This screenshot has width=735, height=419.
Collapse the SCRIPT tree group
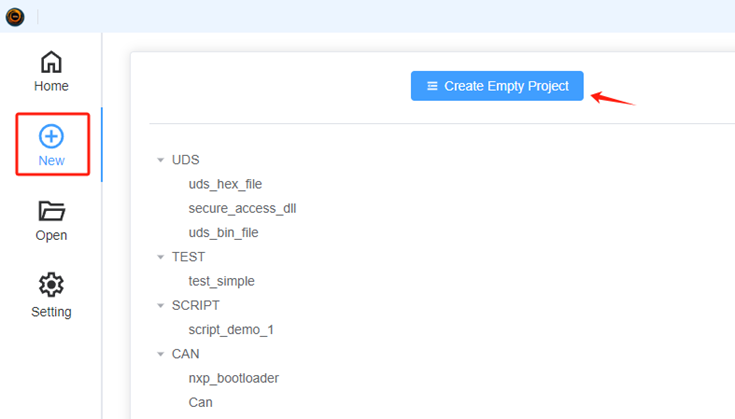coord(160,305)
